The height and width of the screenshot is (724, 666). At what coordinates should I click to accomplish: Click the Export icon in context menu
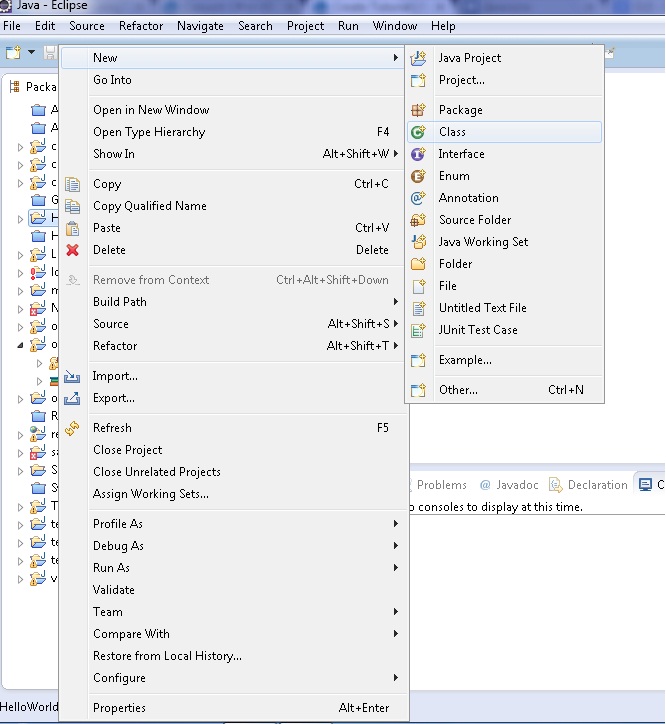click(x=72, y=398)
